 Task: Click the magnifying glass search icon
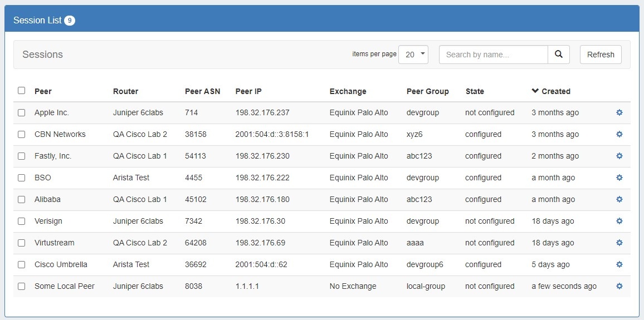coord(559,55)
